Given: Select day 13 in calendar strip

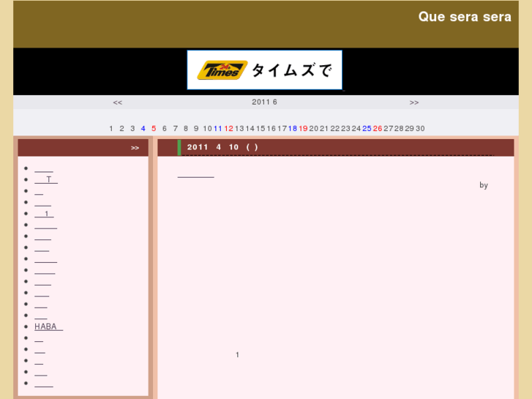Looking at the screenshot, I should click(239, 129).
